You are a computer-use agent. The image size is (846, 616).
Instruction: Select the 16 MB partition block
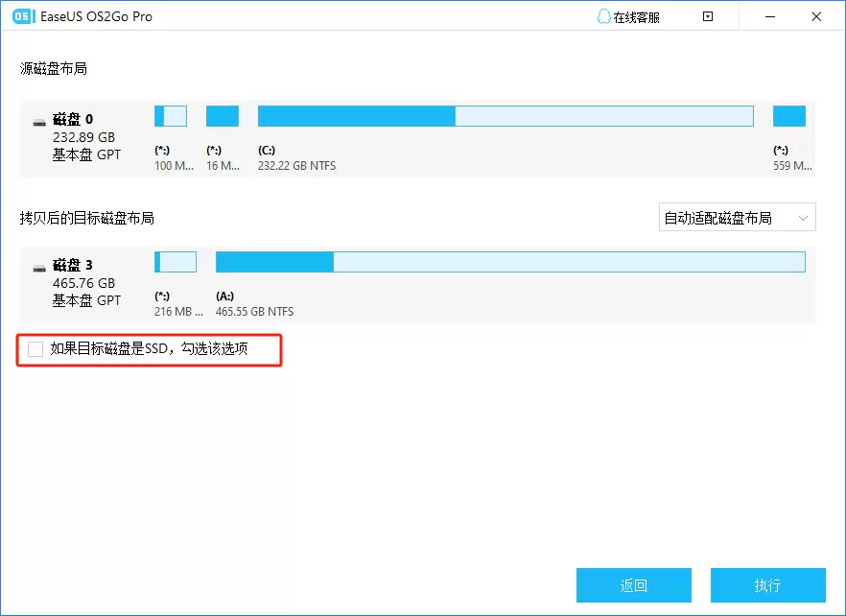(222, 115)
